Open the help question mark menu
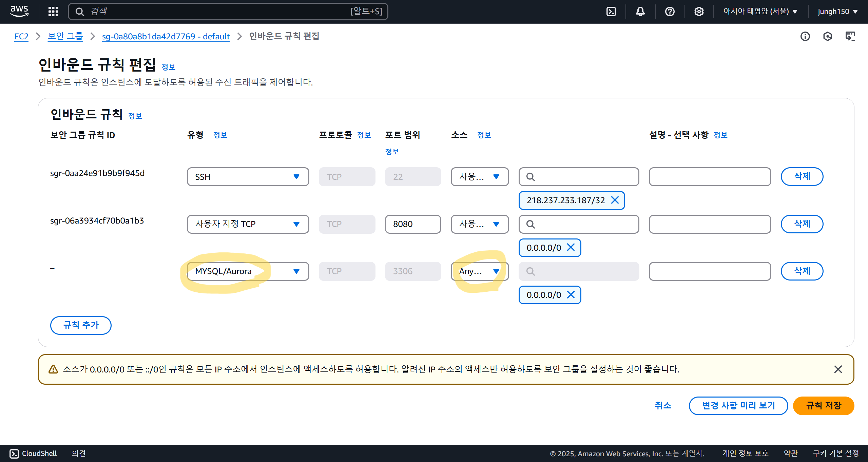Image resolution: width=868 pixels, height=462 pixels. pos(670,12)
